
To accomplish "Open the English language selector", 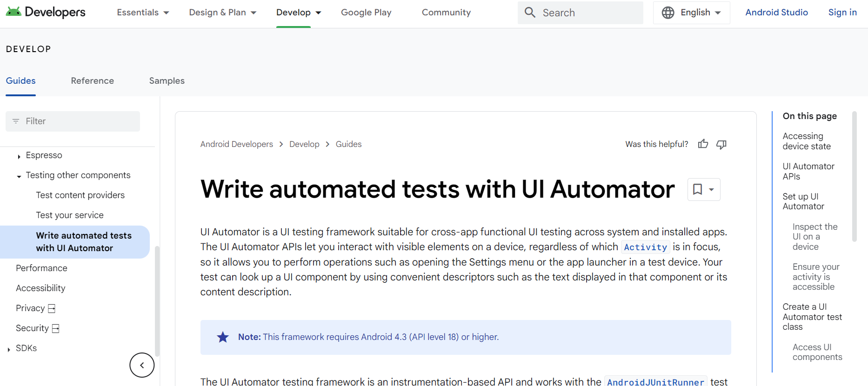I will click(x=692, y=13).
